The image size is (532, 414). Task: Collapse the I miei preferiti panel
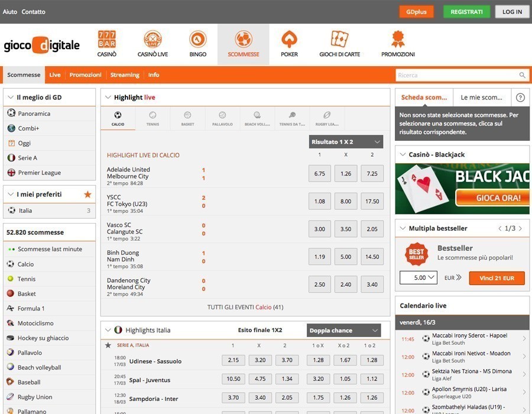[11, 195]
